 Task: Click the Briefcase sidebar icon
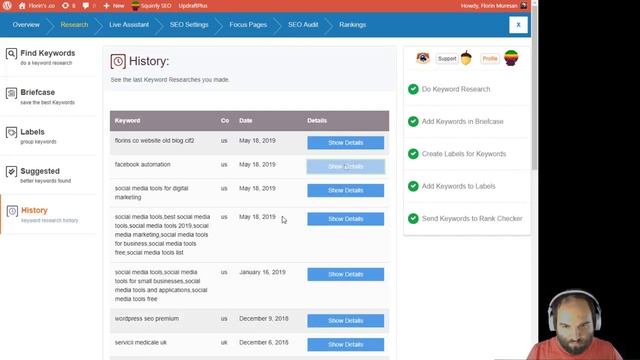(x=11, y=93)
